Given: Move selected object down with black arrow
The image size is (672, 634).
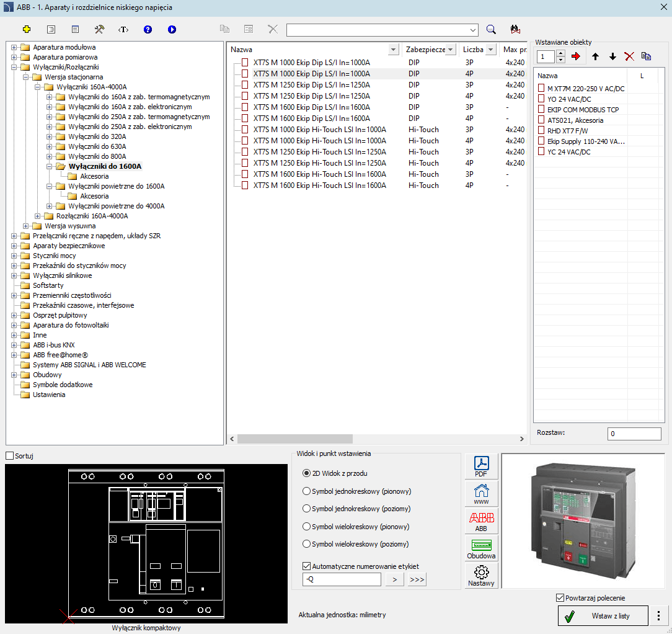Looking at the screenshot, I should (612, 56).
